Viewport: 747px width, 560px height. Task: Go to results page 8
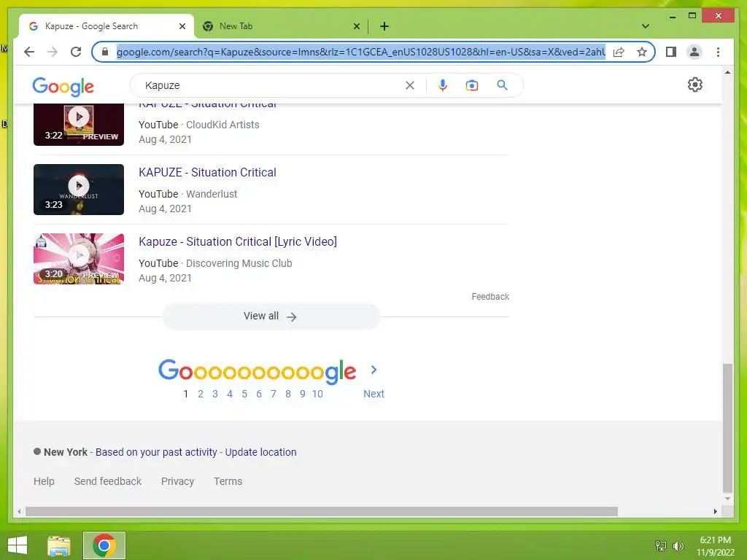[x=287, y=394]
